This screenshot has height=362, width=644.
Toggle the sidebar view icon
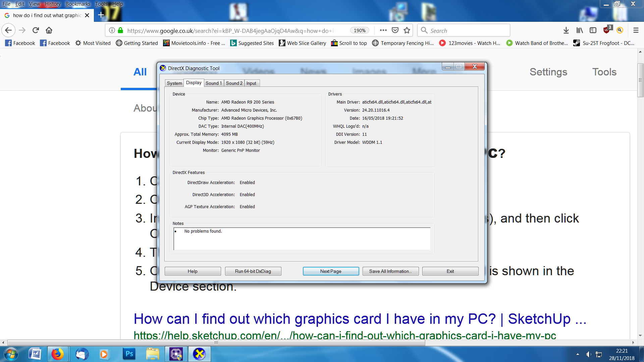coord(593,31)
